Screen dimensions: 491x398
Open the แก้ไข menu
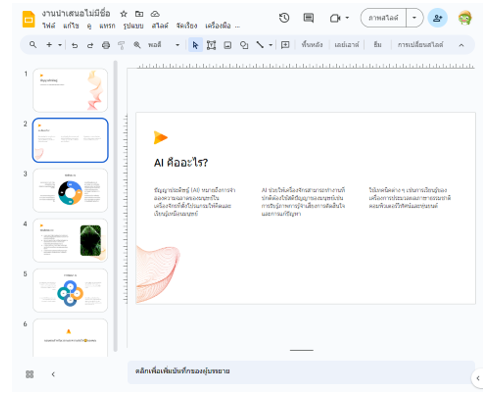click(71, 26)
